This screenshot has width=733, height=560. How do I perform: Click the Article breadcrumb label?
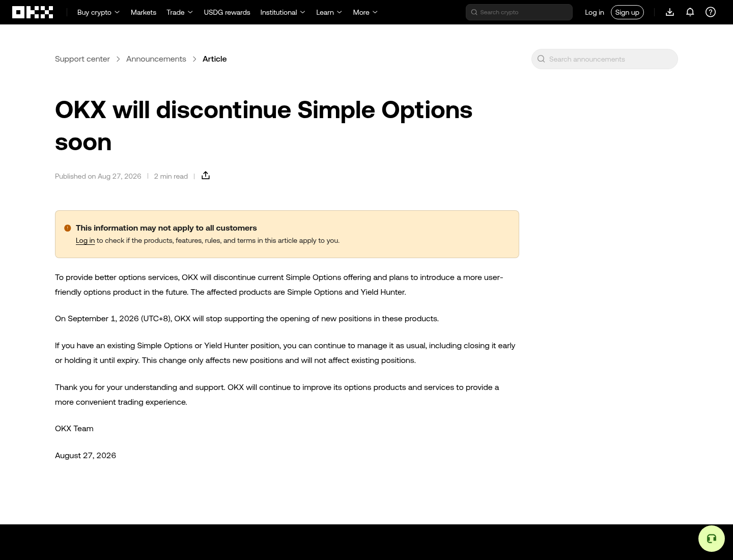(215, 59)
